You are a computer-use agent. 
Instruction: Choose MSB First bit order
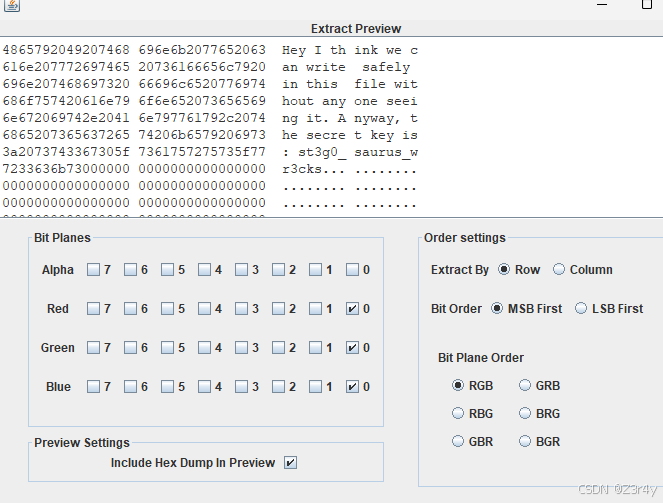coord(497,308)
